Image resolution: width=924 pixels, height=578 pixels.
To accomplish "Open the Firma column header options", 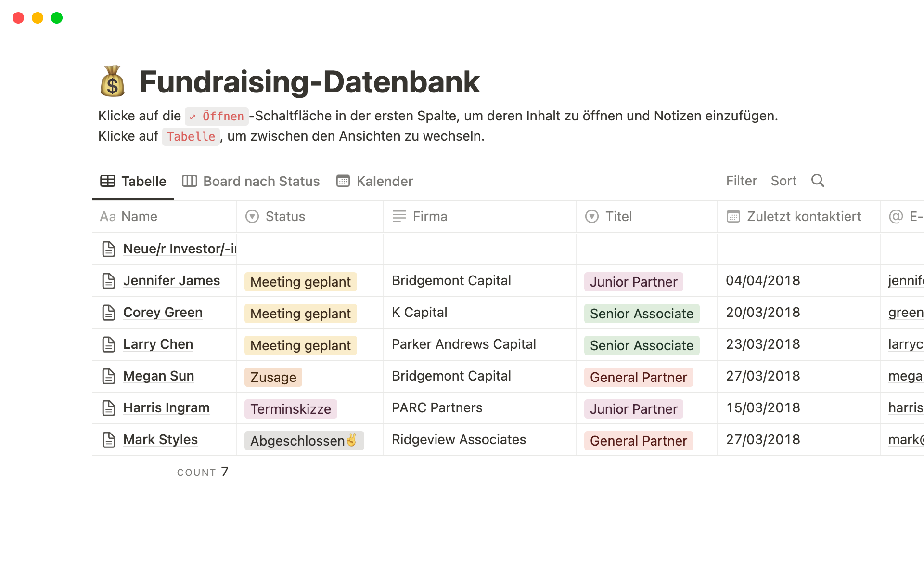I will [x=430, y=217].
